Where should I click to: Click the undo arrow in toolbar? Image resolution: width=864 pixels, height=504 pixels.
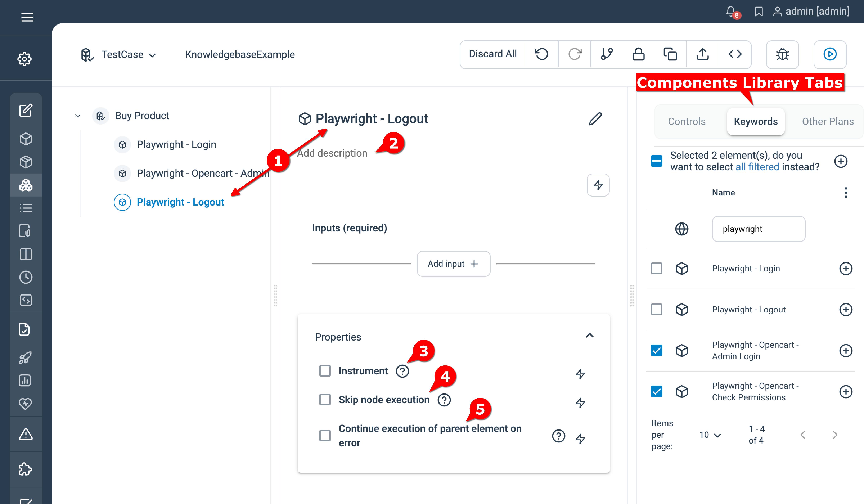(542, 54)
